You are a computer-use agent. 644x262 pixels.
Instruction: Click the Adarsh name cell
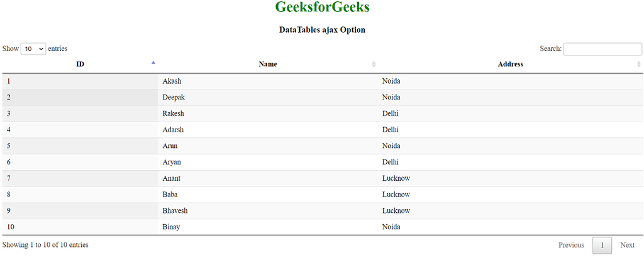[173, 130]
